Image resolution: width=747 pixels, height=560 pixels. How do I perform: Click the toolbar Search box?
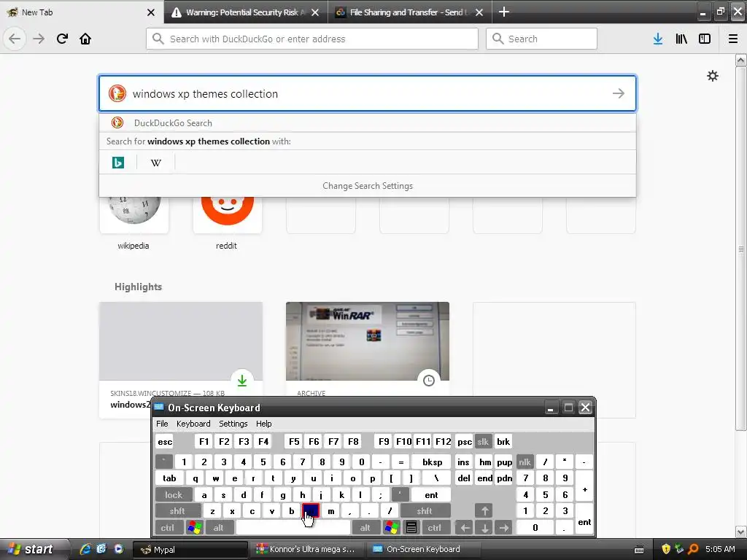(x=541, y=39)
